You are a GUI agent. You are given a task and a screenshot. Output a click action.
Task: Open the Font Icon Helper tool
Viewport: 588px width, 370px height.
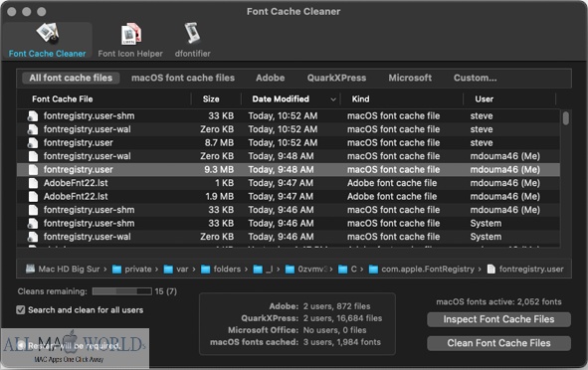point(130,41)
